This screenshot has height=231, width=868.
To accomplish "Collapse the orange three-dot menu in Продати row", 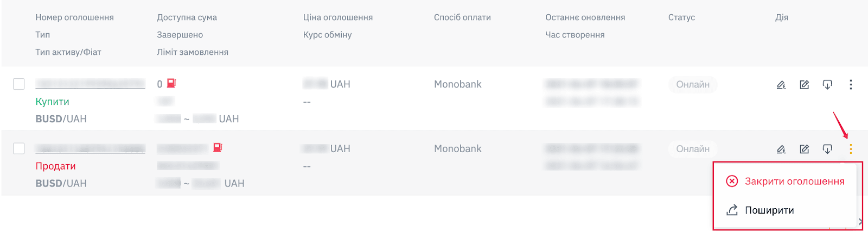I will 851,149.
